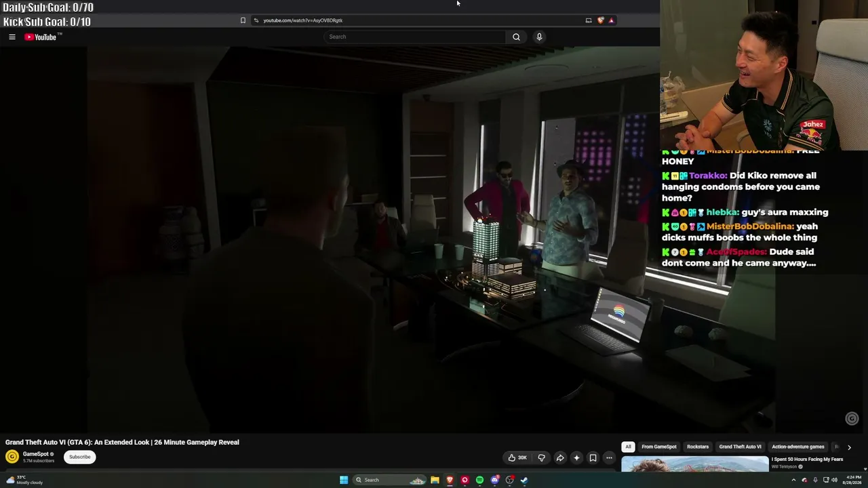Select the From GameSpot chip

tap(659, 447)
